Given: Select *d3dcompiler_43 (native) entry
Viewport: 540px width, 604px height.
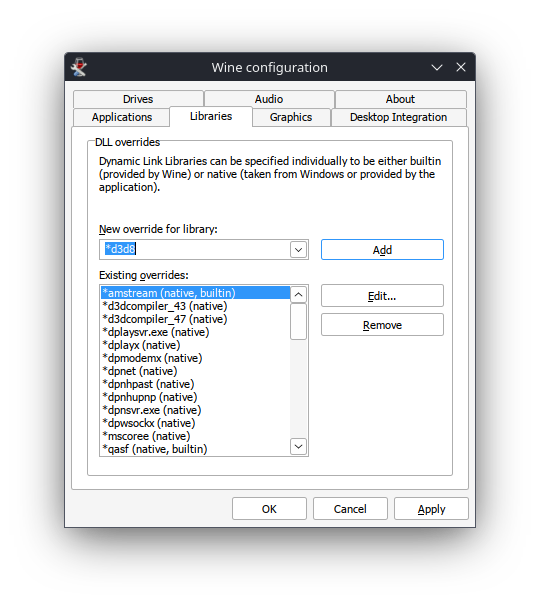Looking at the screenshot, I should click(195, 306).
